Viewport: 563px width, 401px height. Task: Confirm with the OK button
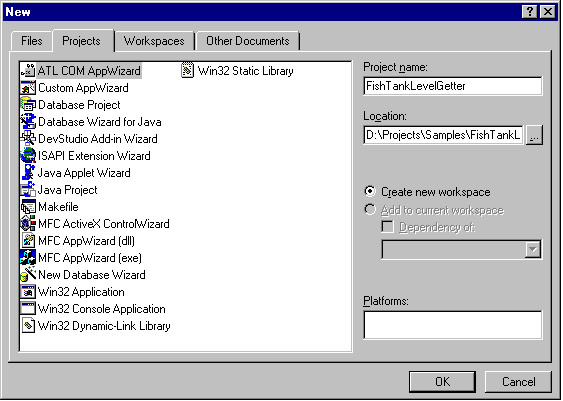(442, 382)
